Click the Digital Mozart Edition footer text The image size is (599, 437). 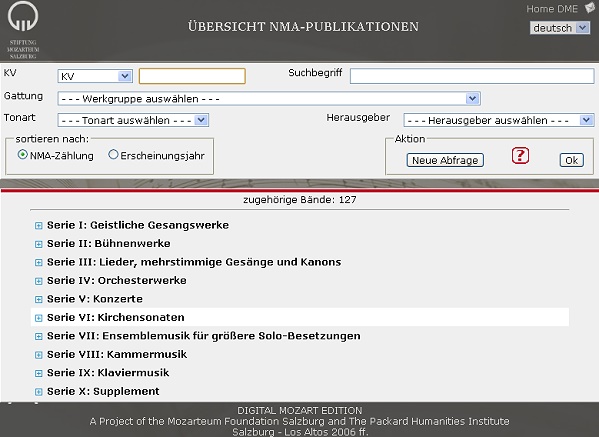pyautogui.click(x=300, y=411)
